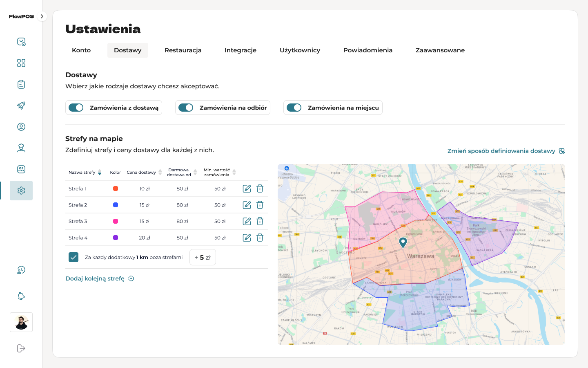Open the Integracje tab

pyautogui.click(x=240, y=50)
